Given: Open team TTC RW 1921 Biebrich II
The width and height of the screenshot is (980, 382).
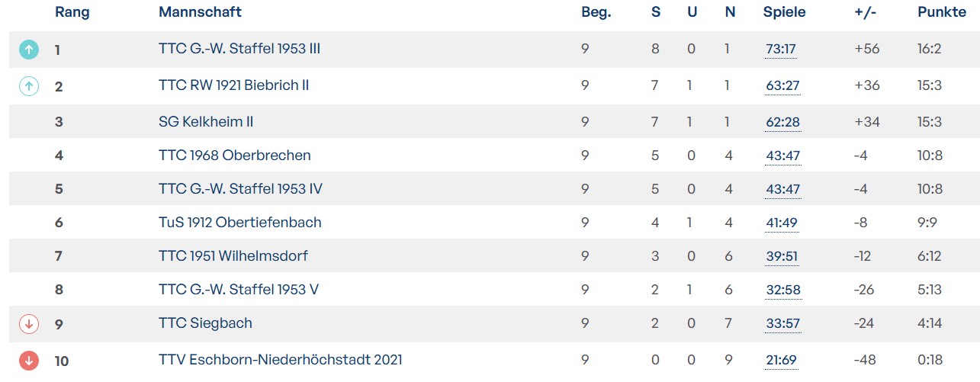Looking at the screenshot, I should [233, 85].
